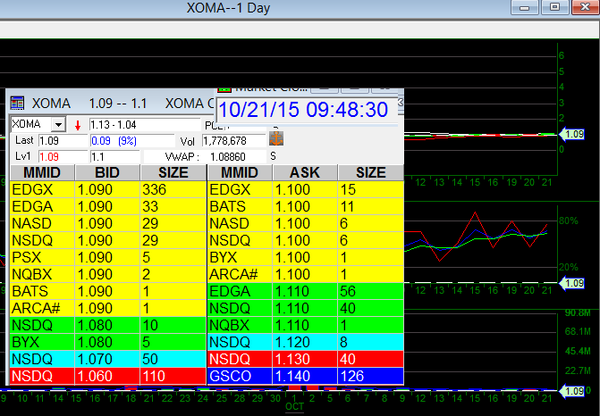Click the OCT label on chart timeline

click(294, 408)
